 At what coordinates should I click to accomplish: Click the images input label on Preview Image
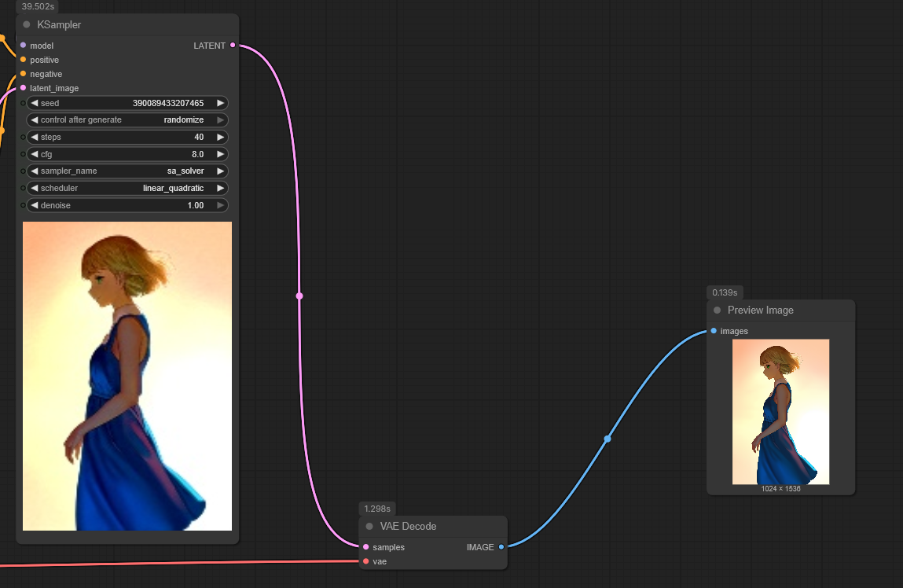coord(734,331)
